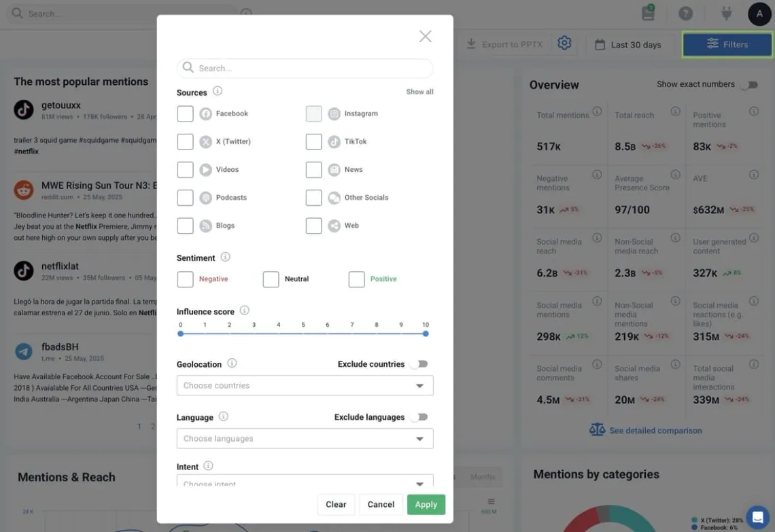Screen dimensions: 775x532
Task: Open the Last 30 days date picker
Action: click(x=627, y=45)
